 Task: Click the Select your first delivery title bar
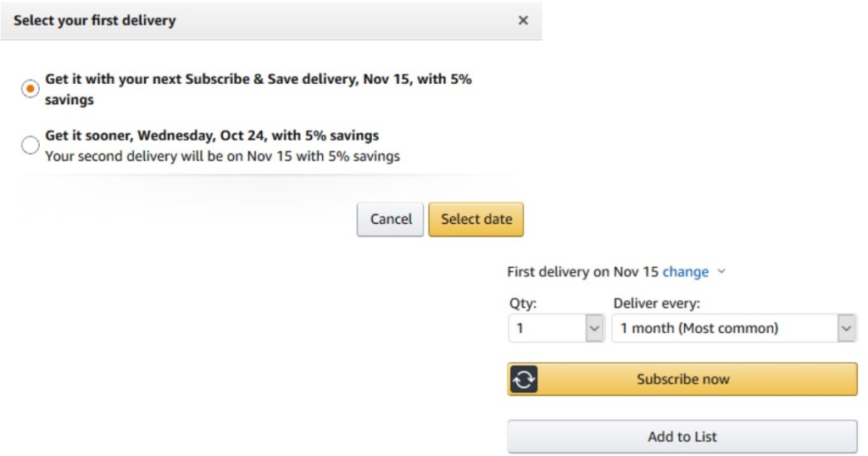click(x=95, y=20)
